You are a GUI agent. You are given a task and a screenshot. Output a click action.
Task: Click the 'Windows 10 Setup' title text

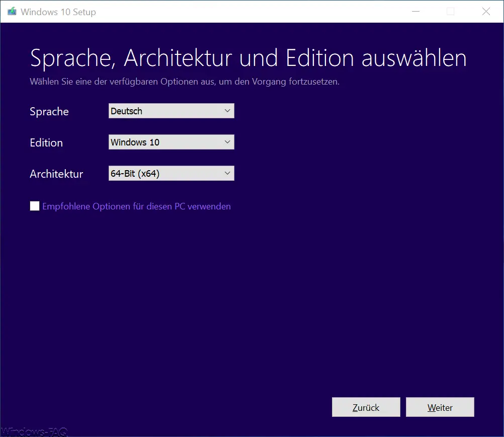coord(58,12)
